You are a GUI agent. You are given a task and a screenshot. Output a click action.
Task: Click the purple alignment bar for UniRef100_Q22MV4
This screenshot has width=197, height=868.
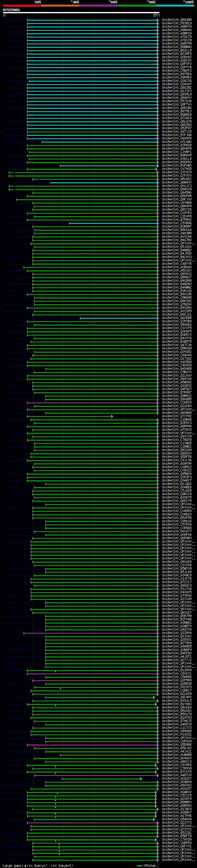91,633
